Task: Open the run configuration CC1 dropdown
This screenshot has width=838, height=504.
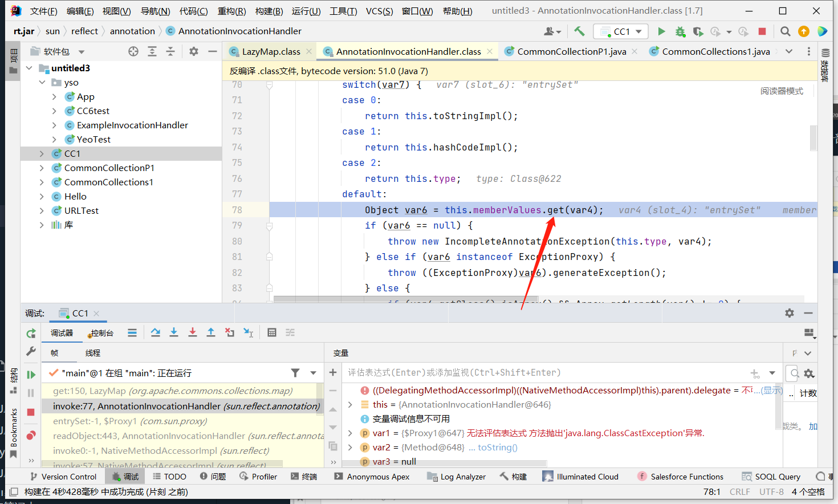Action: [621, 31]
